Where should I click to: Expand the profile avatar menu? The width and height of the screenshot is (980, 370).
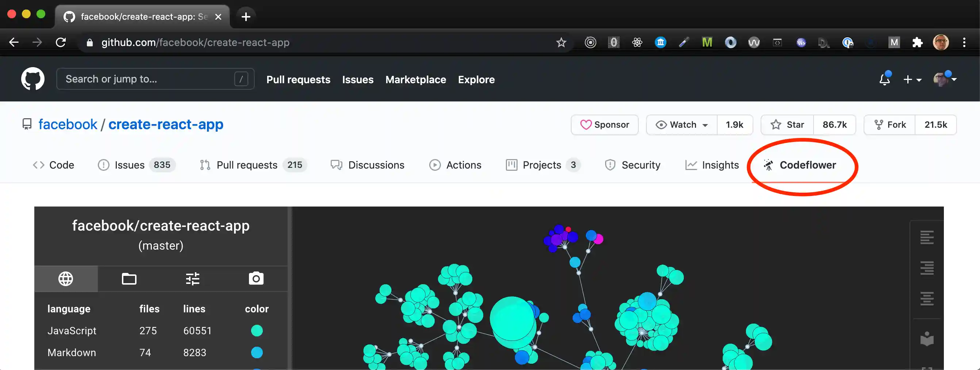pyautogui.click(x=945, y=79)
